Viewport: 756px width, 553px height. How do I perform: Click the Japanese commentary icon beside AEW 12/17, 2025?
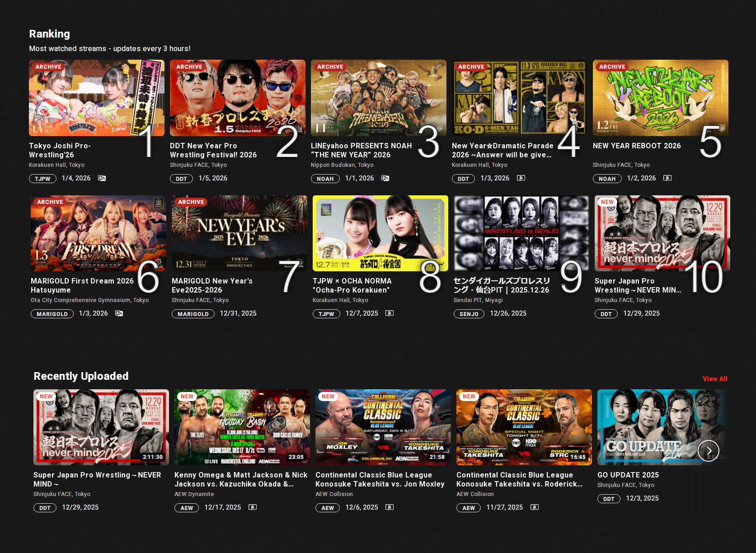(x=253, y=507)
